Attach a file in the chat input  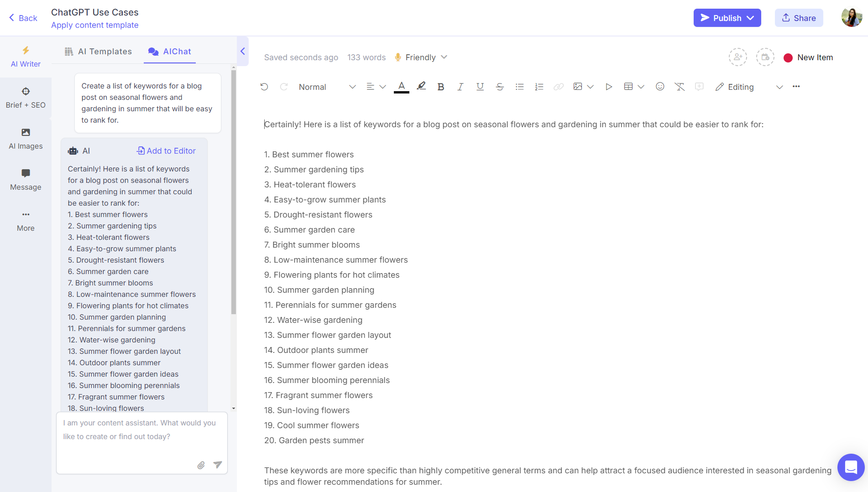(201, 465)
